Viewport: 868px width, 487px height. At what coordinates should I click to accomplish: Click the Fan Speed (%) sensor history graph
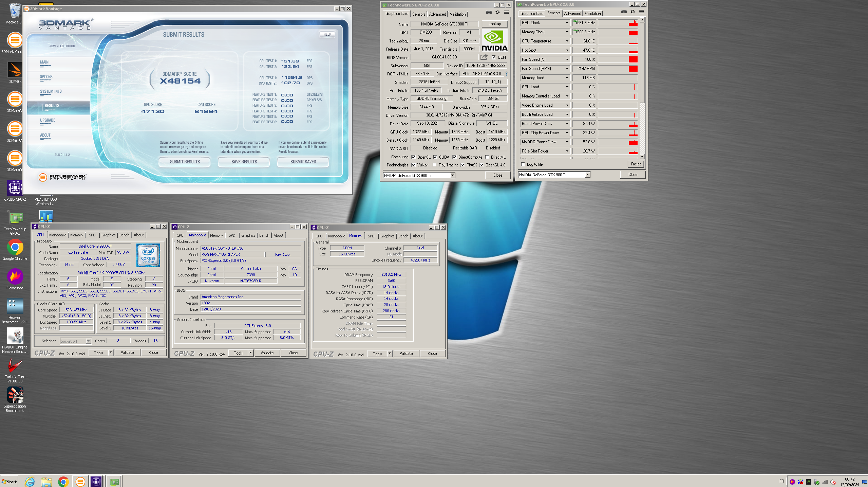pyautogui.click(x=618, y=59)
